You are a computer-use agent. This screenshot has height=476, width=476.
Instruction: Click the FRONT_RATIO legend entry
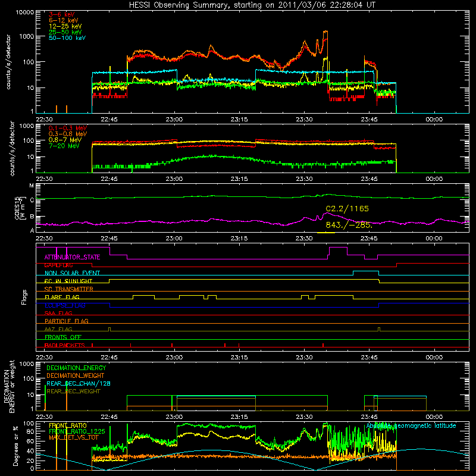click(68, 425)
